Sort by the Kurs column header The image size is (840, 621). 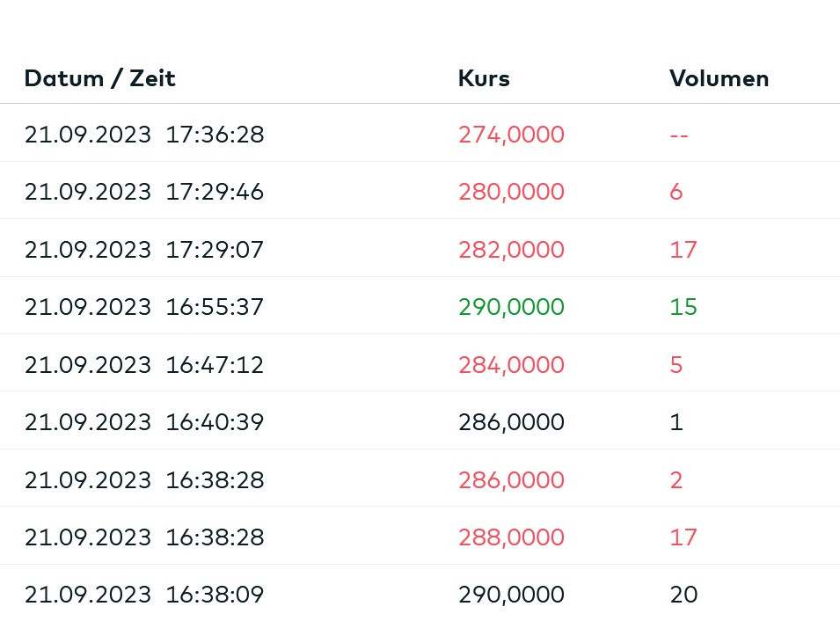[484, 78]
